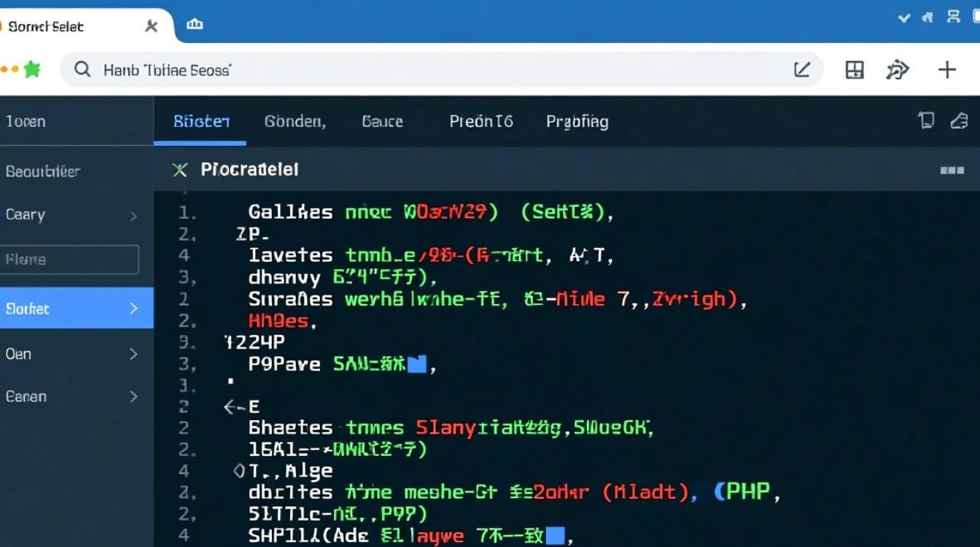Select the Beoutbleer sidebar entry

click(43, 171)
